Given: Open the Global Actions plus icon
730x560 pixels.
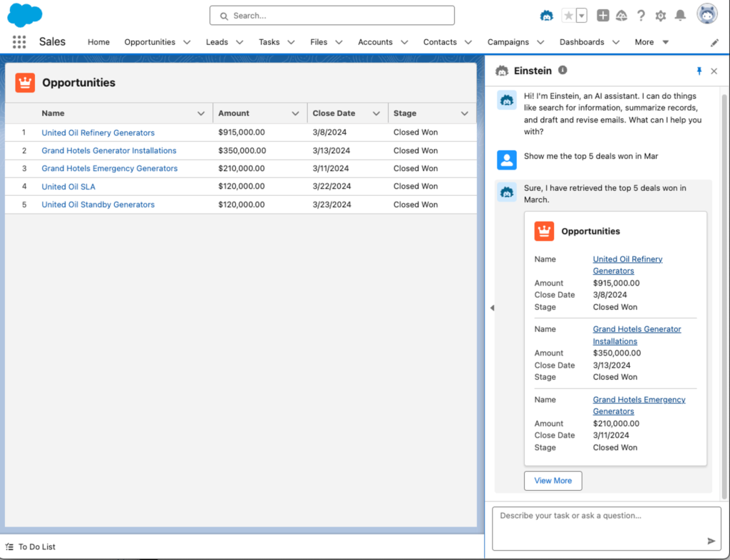Looking at the screenshot, I should coord(603,16).
